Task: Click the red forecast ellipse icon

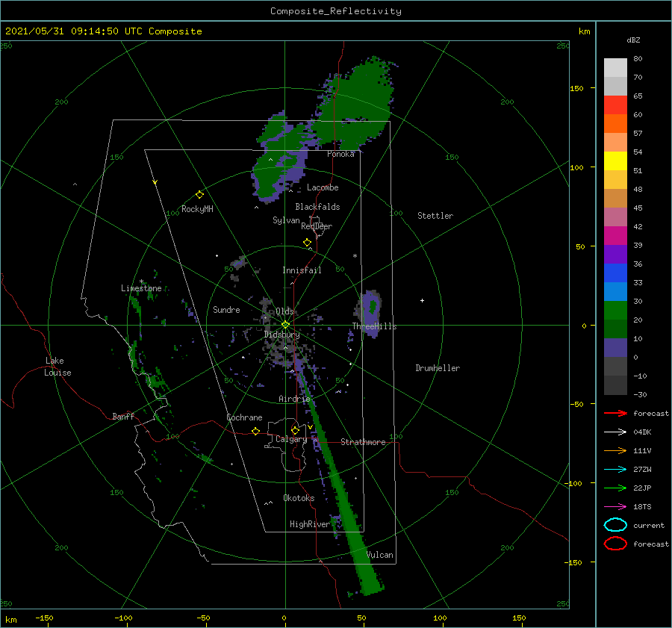Action: click(x=615, y=543)
